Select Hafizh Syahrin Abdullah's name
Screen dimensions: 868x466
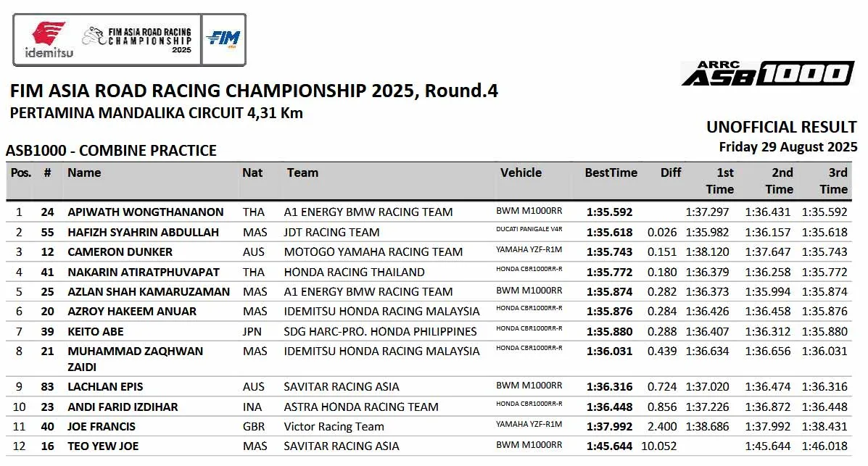coord(143,233)
